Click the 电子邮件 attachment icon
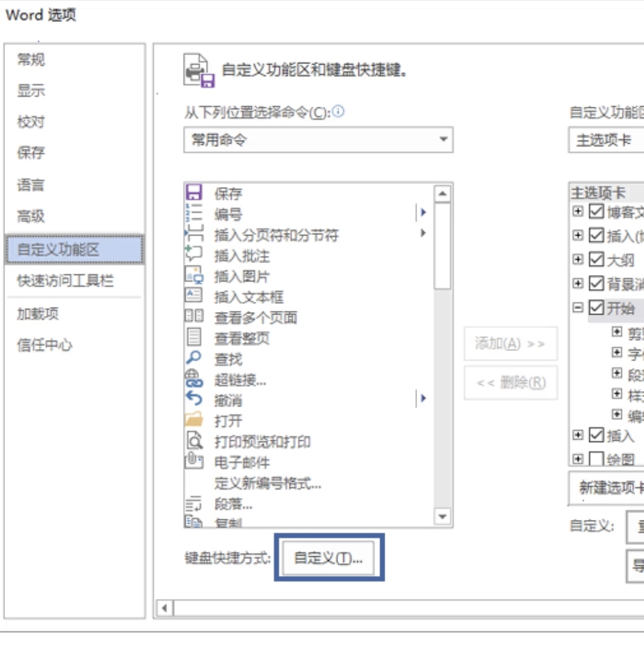Screen dimensions: 644x648 click(x=194, y=460)
